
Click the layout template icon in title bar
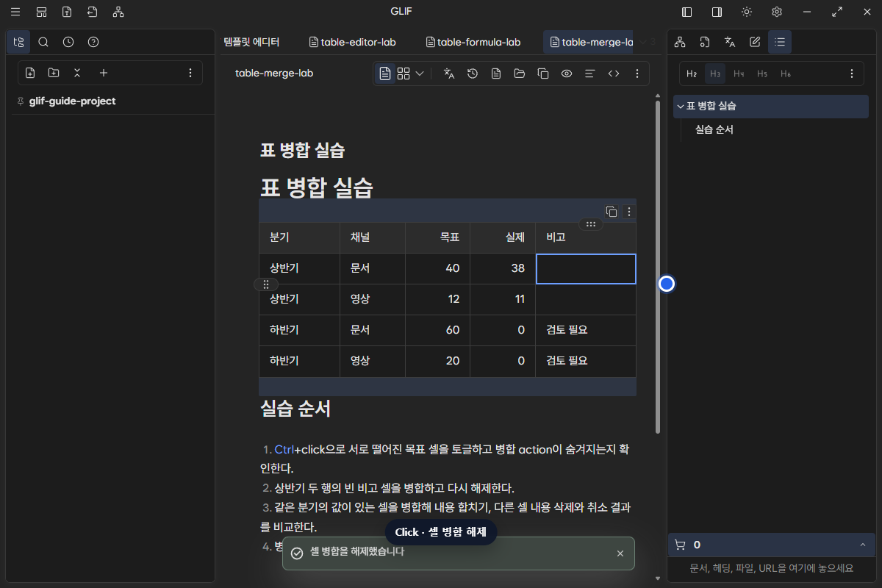[41, 12]
